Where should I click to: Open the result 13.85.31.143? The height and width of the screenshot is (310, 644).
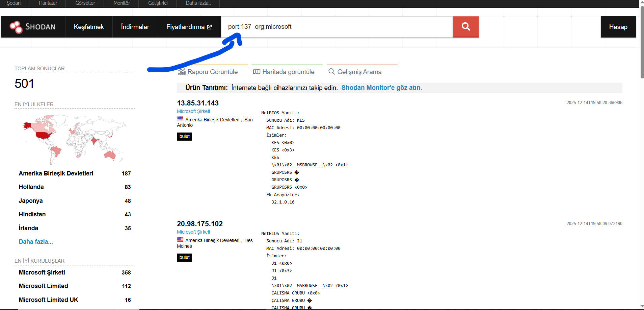click(198, 103)
